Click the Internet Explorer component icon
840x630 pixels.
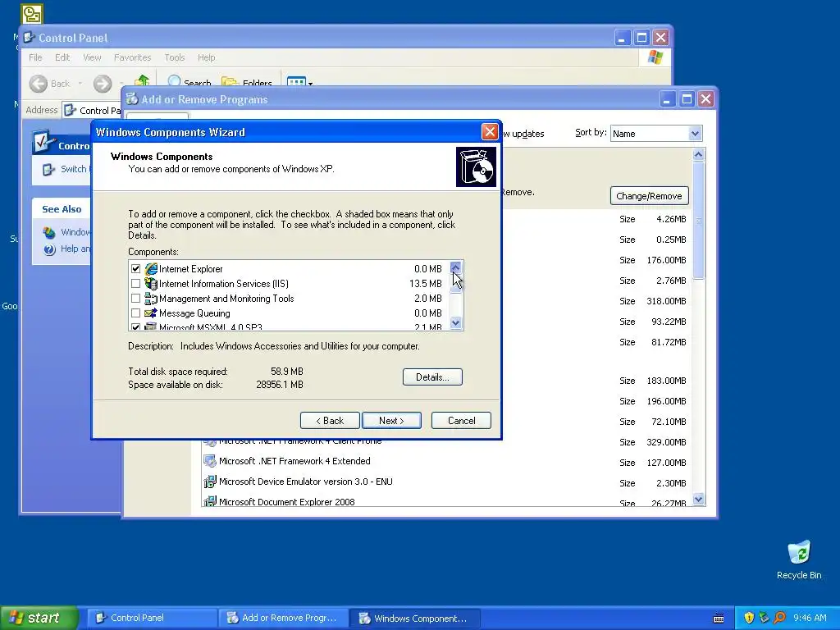[151, 269]
